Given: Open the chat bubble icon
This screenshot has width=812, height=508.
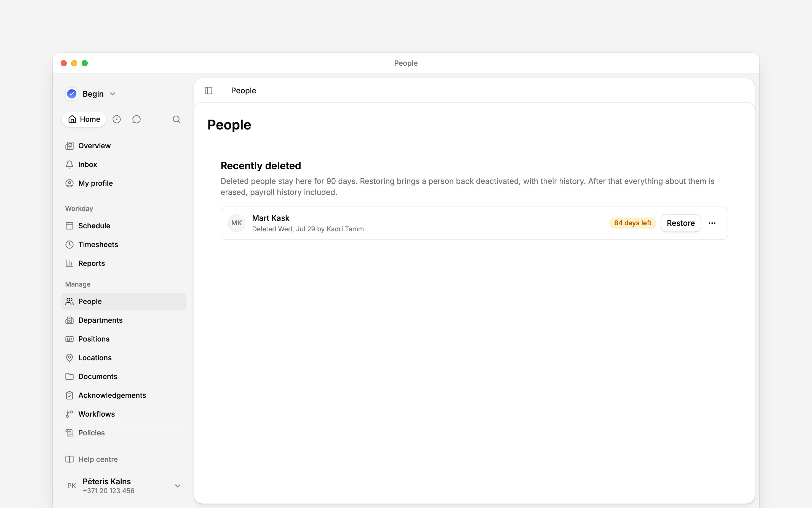Looking at the screenshot, I should (136, 119).
